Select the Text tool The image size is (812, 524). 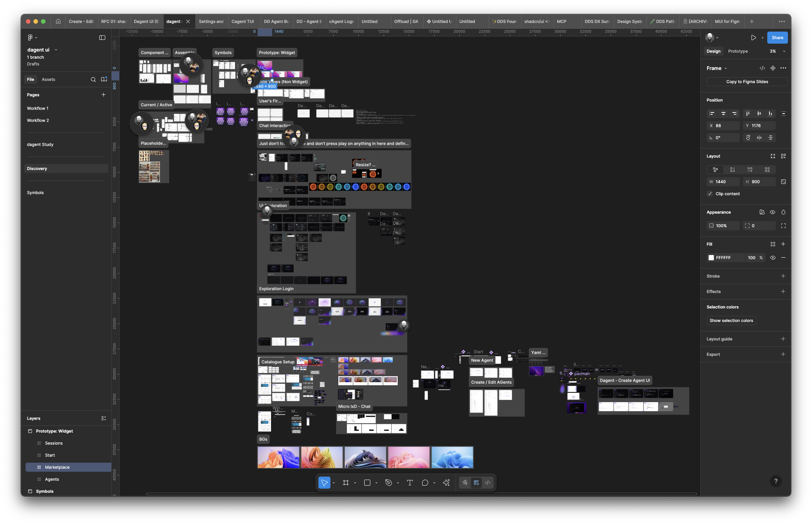pyautogui.click(x=410, y=483)
